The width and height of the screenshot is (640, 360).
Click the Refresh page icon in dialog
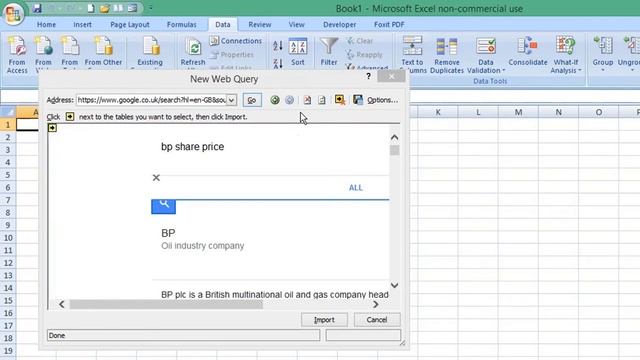coord(322,100)
